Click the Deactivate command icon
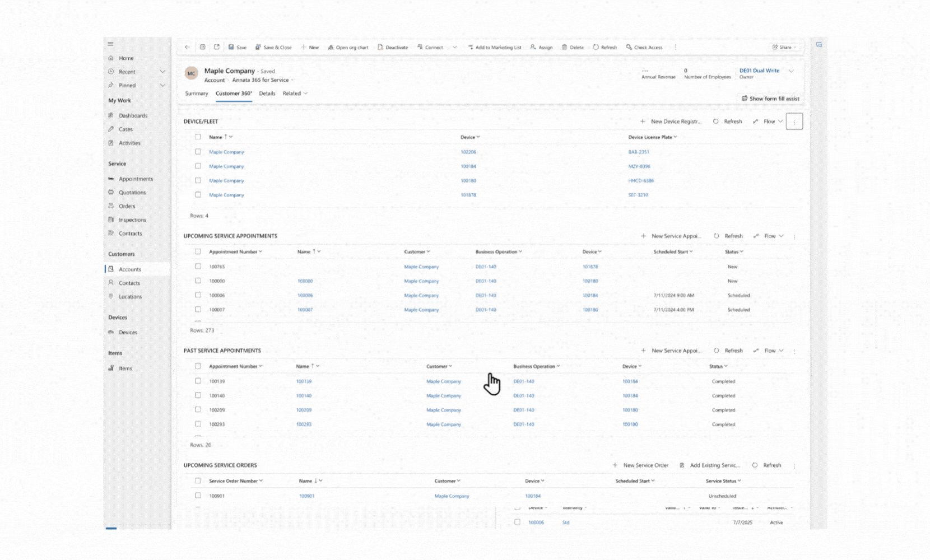Viewport: 930px width, 560px height. (x=380, y=48)
